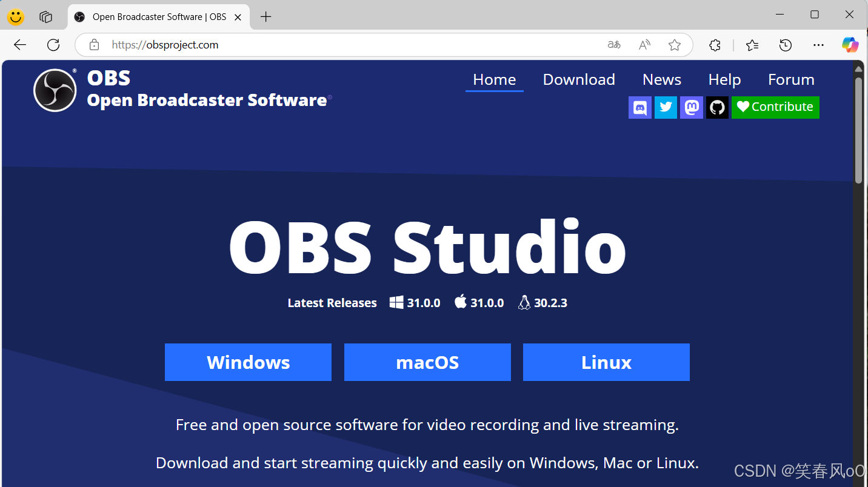Click the page vertical scrollbar thumb
Screen dimensions: 868x487
[x=858, y=130]
